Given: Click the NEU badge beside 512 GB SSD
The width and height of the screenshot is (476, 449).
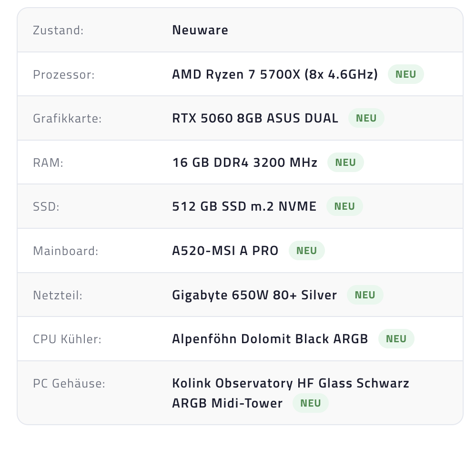Looking at the screenshot, I should (x=344, y=206).
